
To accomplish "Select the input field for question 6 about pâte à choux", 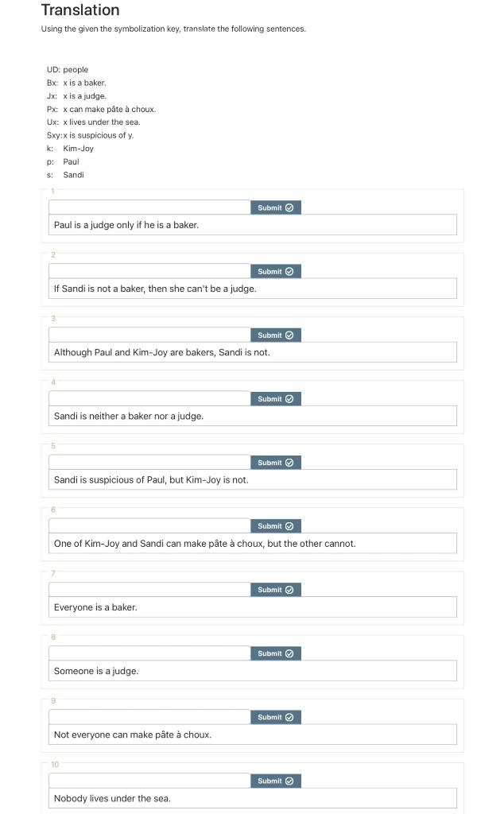I will (x=147, y=525).
